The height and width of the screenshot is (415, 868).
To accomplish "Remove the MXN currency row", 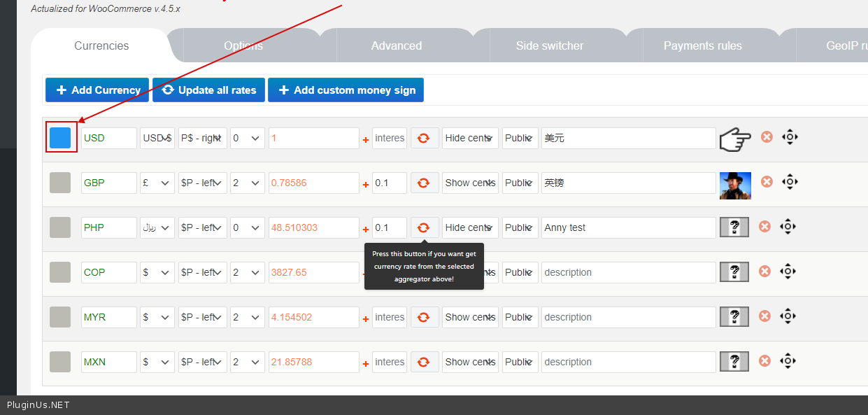I will [765, 361].
